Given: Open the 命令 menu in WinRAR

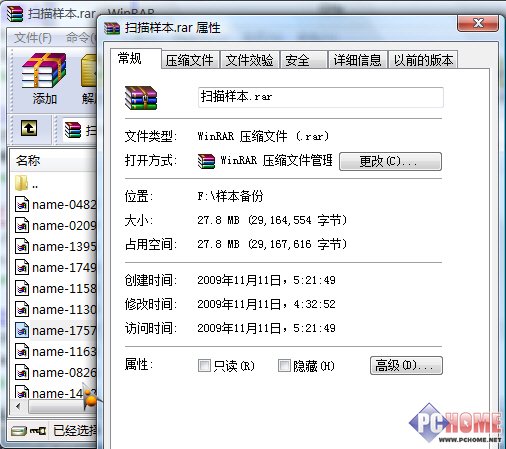Looking at the screenshot, I should (80, 38).
